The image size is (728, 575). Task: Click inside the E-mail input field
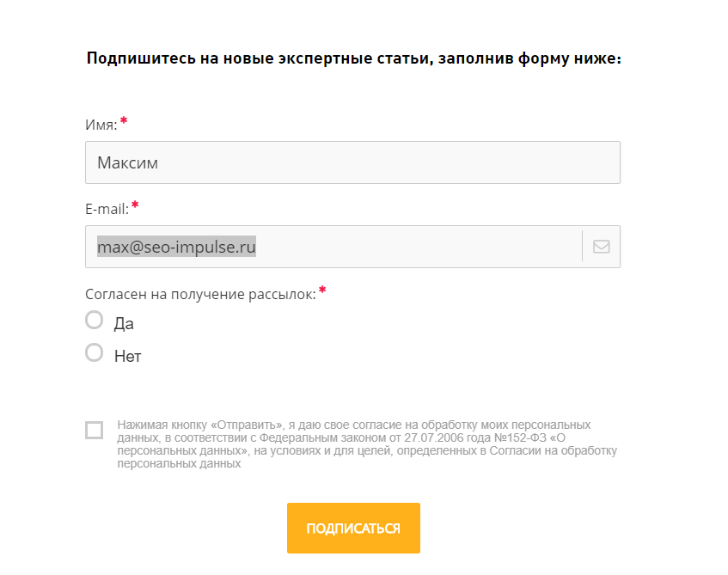(x=387, y=246)
